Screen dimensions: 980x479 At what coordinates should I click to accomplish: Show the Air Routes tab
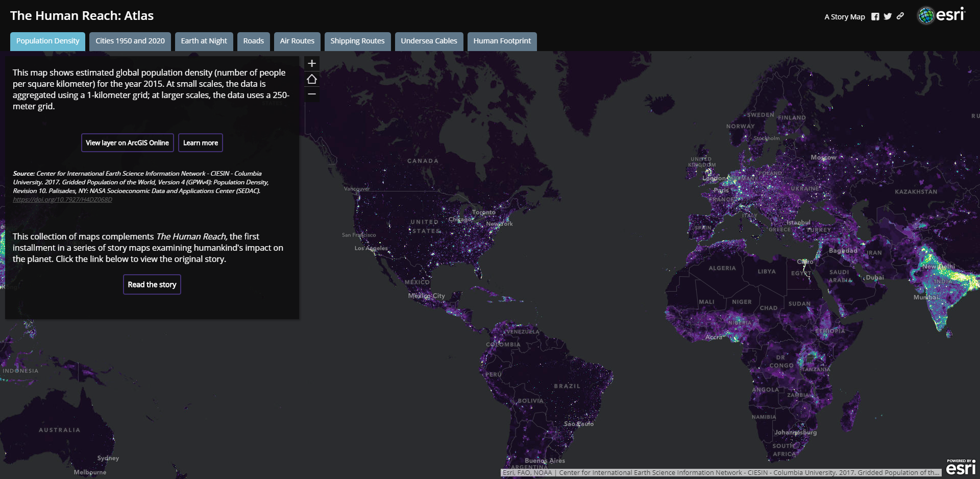click(x=297, y=41)
